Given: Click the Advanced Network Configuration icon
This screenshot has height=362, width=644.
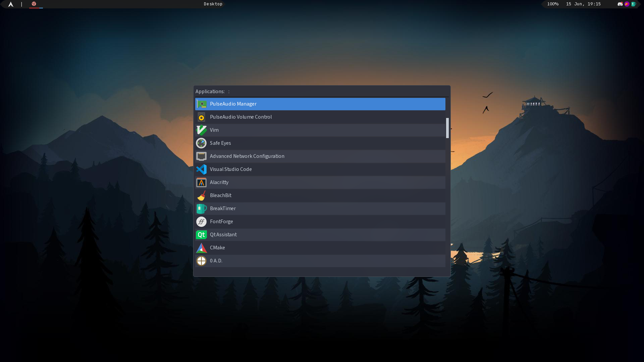Looking at the screenshot, I should tap(201, 156).
